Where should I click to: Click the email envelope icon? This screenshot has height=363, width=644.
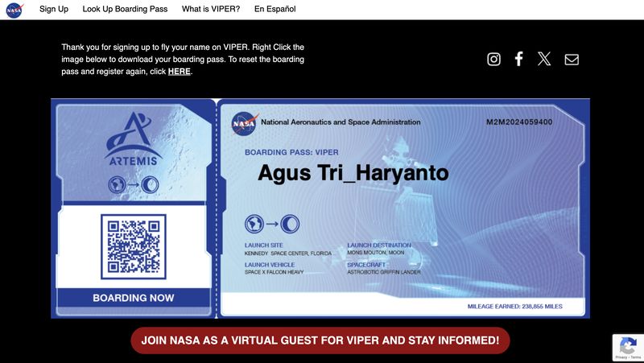click(x=572, y=60)
